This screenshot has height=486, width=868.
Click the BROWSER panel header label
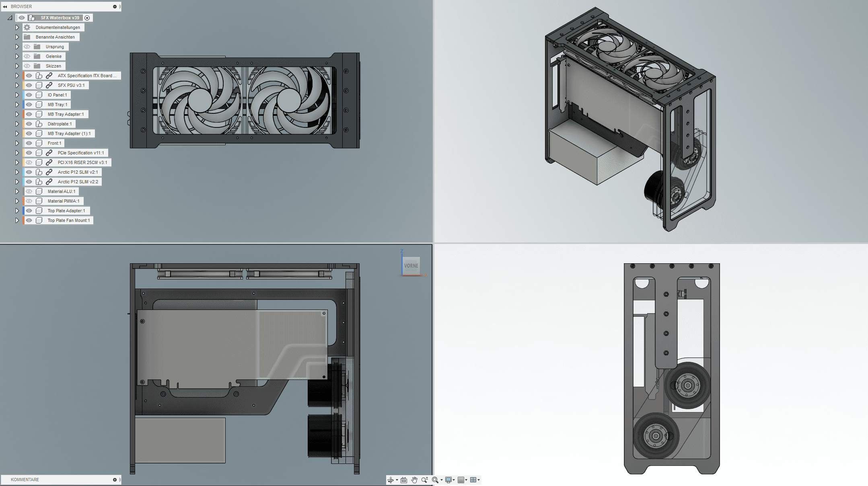pyautogui.click(x=21, y=6)
